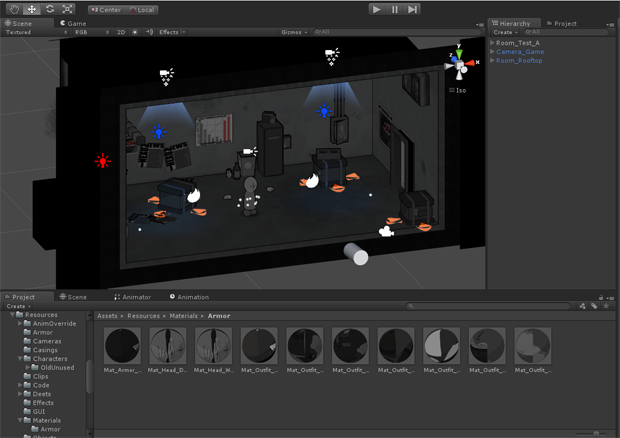Viewport: 620px width, 438px height.
Task: Switch to the Hierarchy tab
Action: [514, 23]
